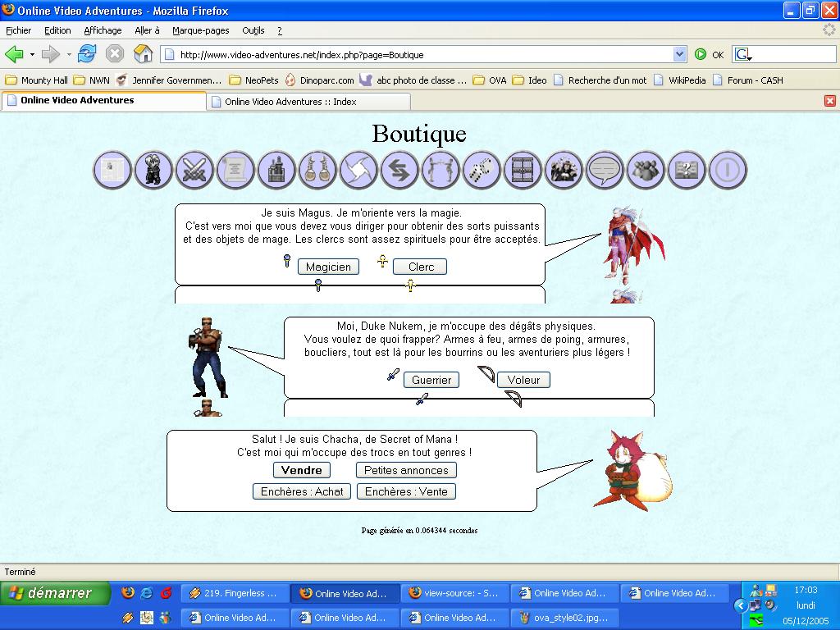Open the potion flasks icon

[317, 171]
